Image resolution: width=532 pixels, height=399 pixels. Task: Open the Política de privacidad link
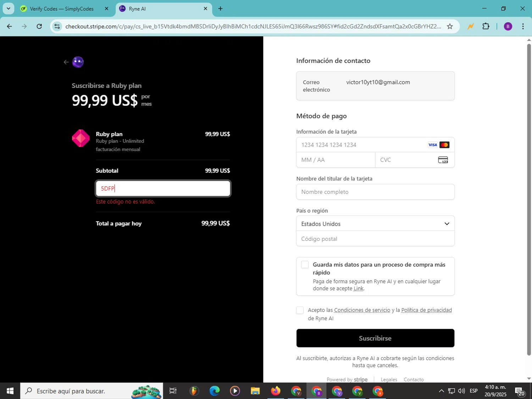(x=426, y=310)
